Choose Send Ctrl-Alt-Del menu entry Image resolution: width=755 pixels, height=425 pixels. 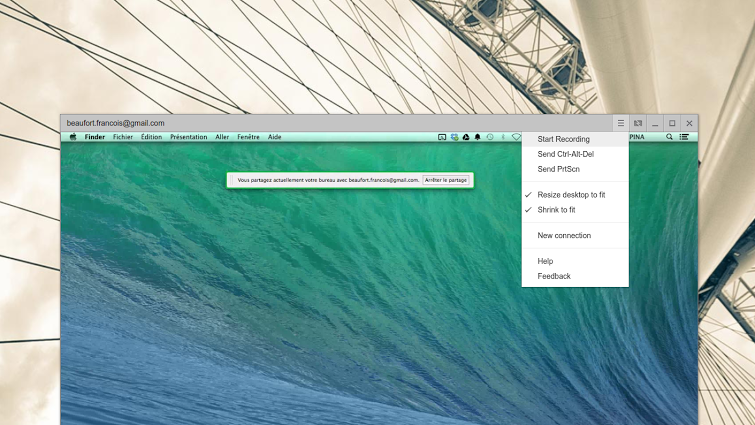click(565, 154)
